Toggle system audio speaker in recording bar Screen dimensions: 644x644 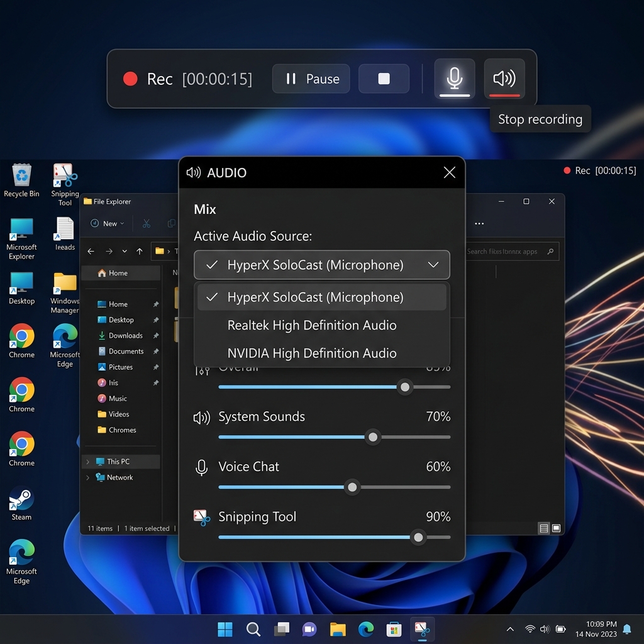[504, 79]
